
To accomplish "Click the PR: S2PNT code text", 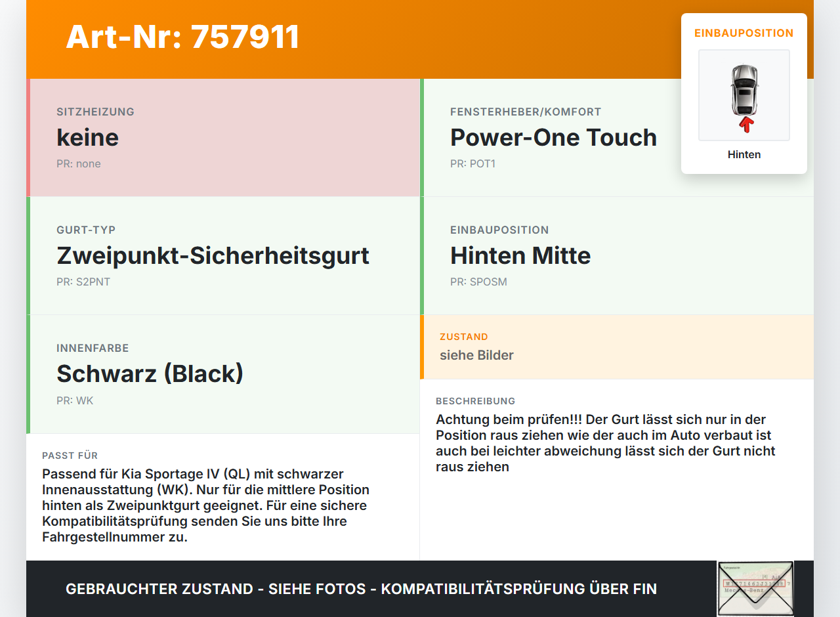I will pos(83,282).
